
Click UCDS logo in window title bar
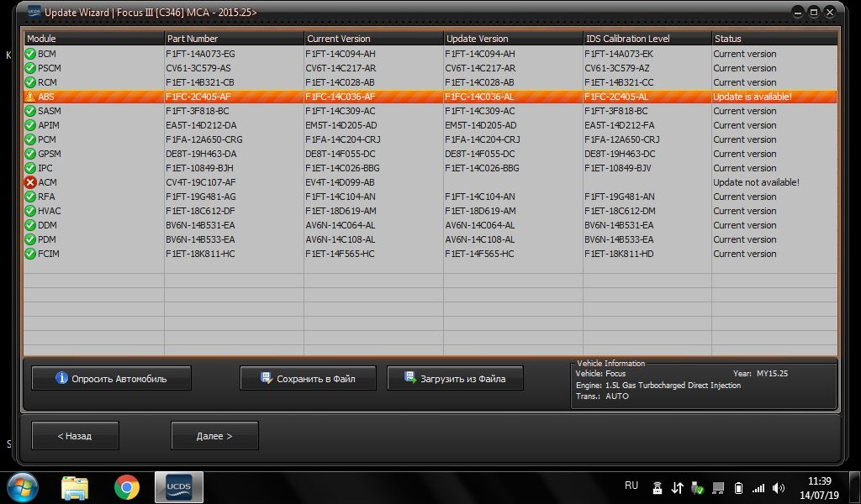tap(34, 12)
